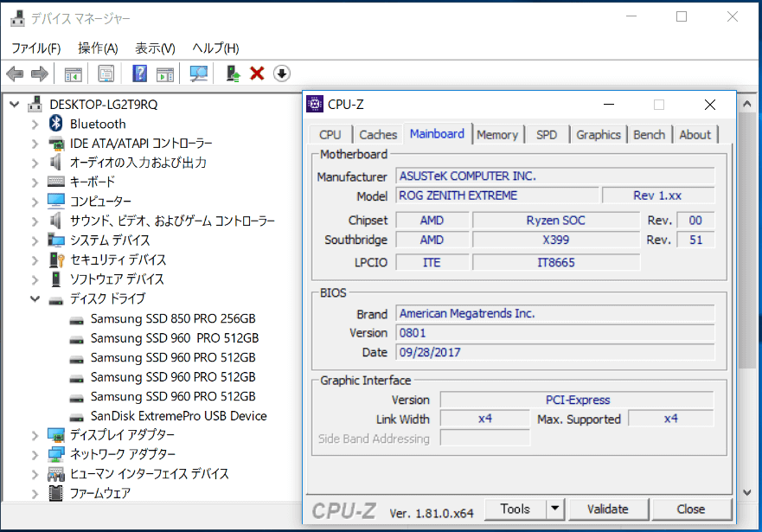This screenshot has height=532, width=762.
Task: Click the Human Interface Device category icon
Action: 56,474
